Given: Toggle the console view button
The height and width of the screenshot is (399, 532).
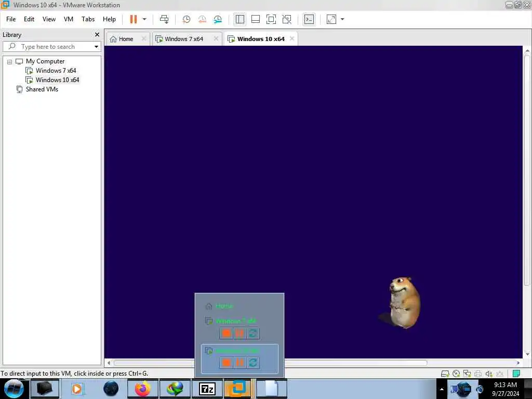Looking at the screenshot, I should [309, 19].
